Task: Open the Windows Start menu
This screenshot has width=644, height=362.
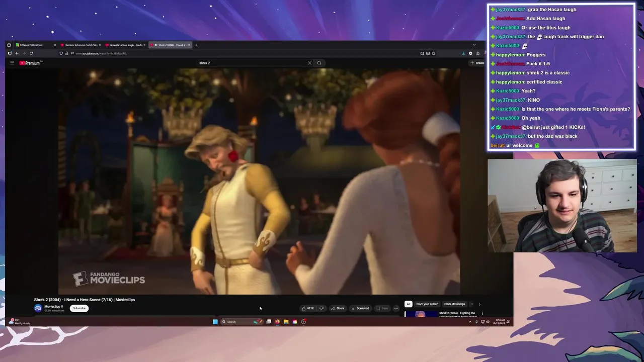Action: 215,322
